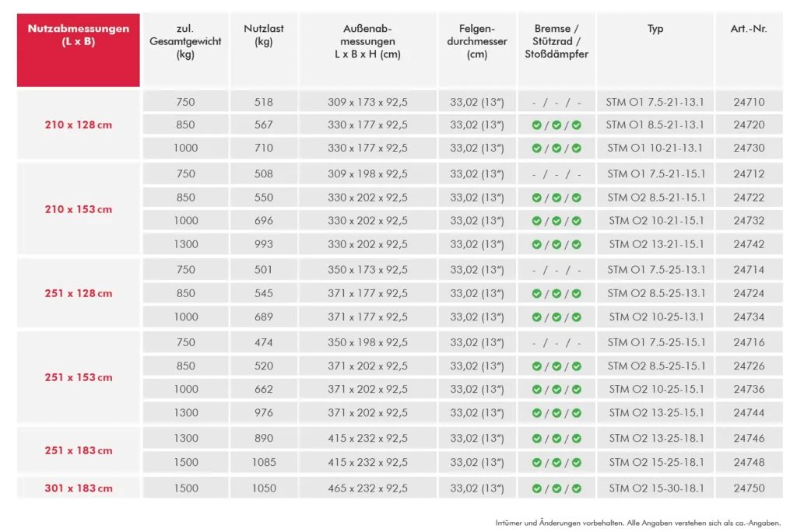
Task: Click the middle green checkmark in row 24742
Action: 556,245
